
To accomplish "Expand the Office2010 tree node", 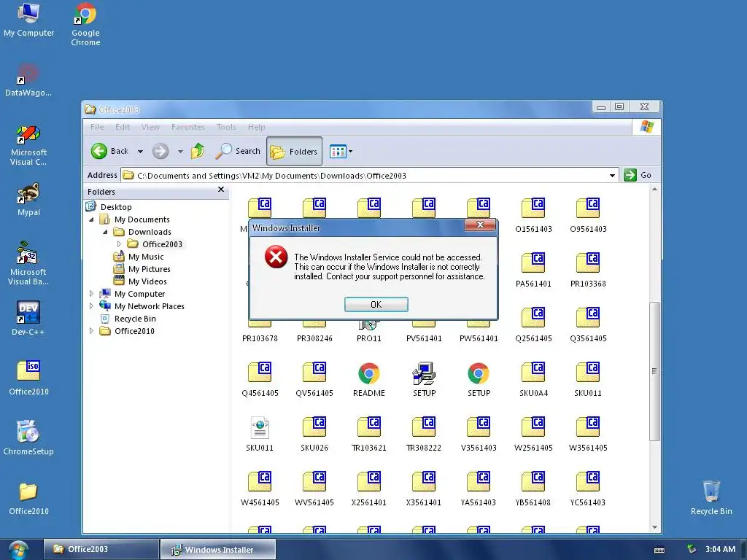I will click(91, 331).
